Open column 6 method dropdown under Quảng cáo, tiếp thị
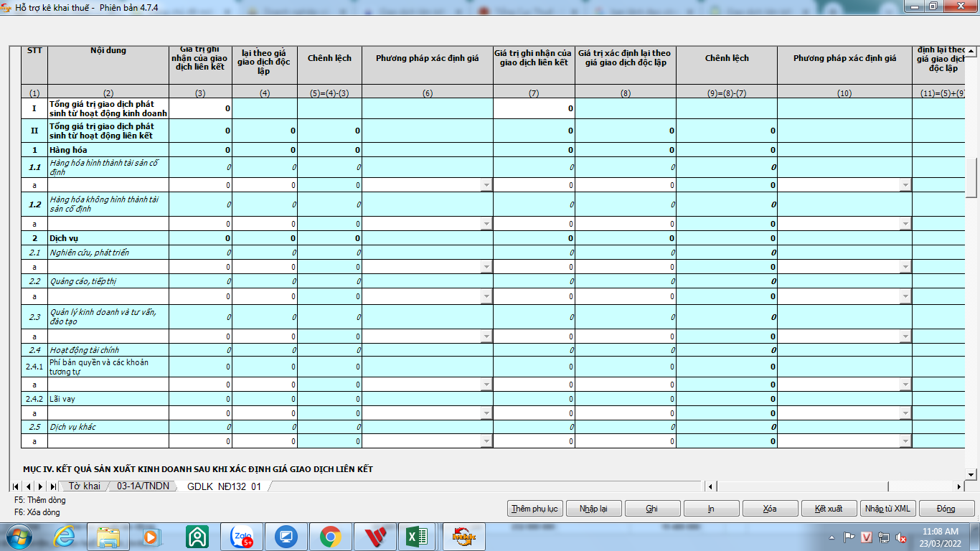This screenshot has height=551, width=980. [x=486, y=296]
